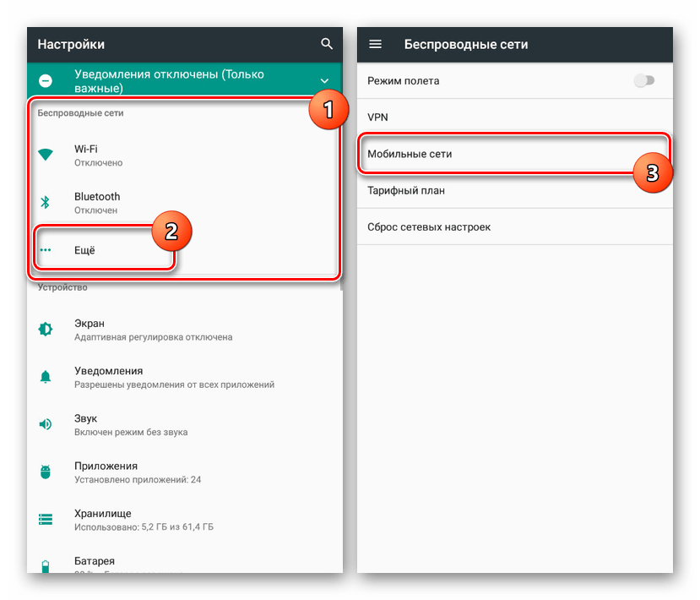Screen dimensions: 700x600
Task: Click Адаптивная регулировка отключена subtitle
Action: click(153, 337)
